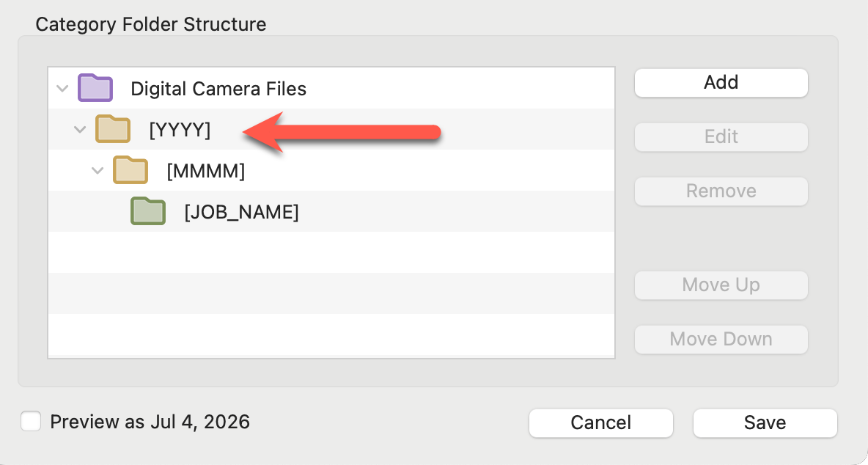Click the tan [MMMM] folder icon
This screenshot has height=465, width=868.
130,171
